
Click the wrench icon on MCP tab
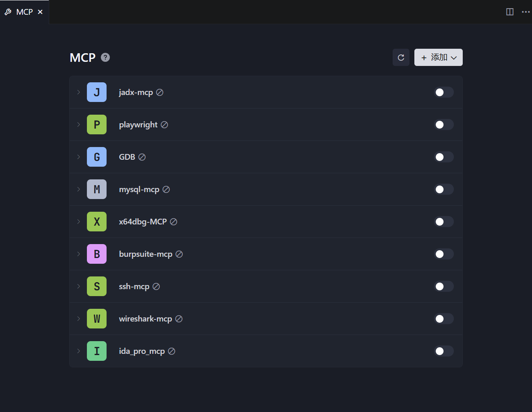(x=8, y=12)
